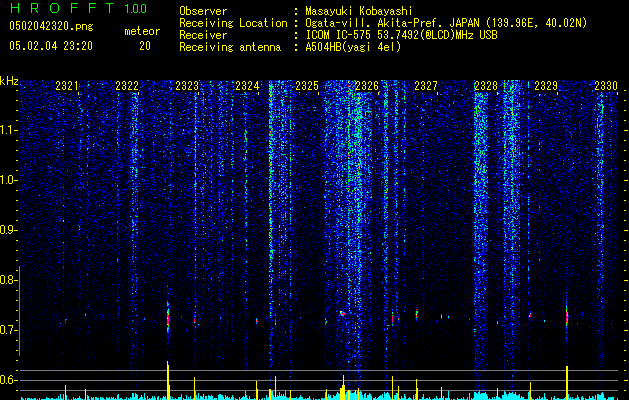
Task: Click the 1.0 frequency axis label
Action: click(9, 180)
